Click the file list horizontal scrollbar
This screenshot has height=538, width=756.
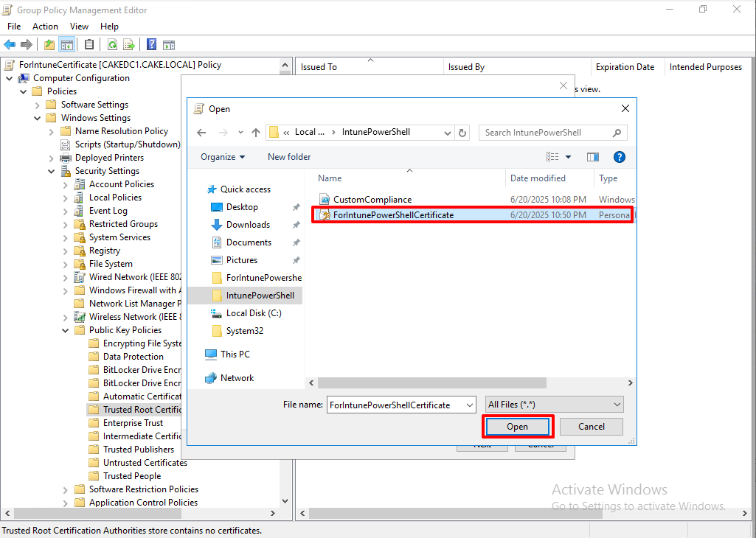click(x=432, y=383)
